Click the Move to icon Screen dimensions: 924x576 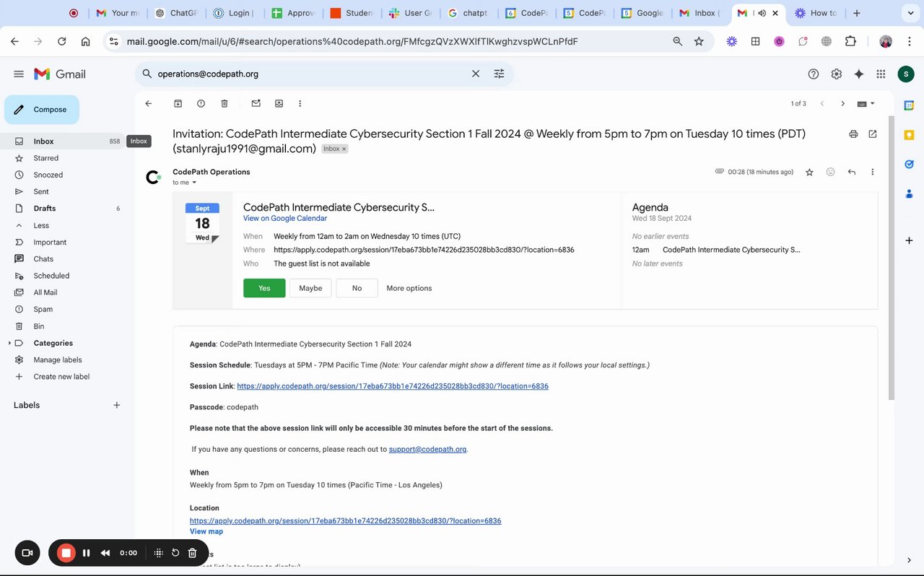[x=279, y=103]
